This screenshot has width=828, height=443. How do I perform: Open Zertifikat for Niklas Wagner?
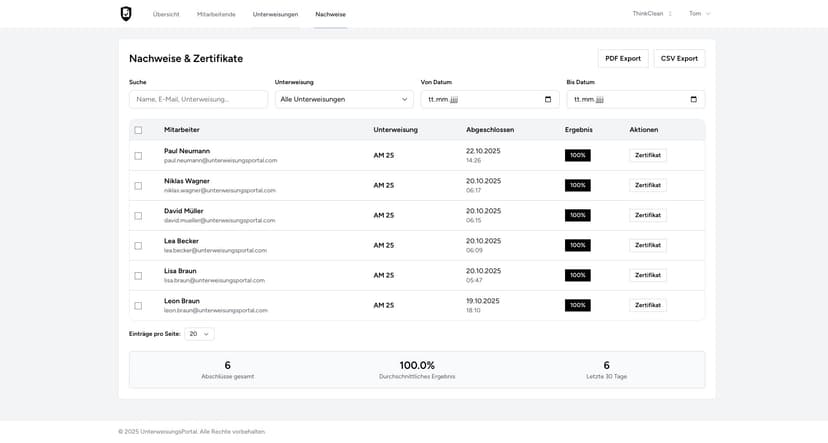pos(647,185)
